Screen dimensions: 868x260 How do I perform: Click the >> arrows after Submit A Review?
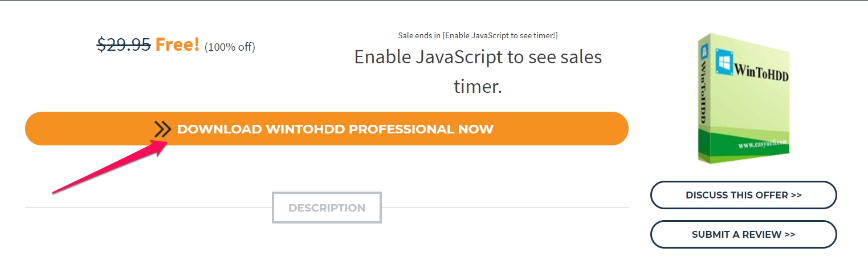790,234
